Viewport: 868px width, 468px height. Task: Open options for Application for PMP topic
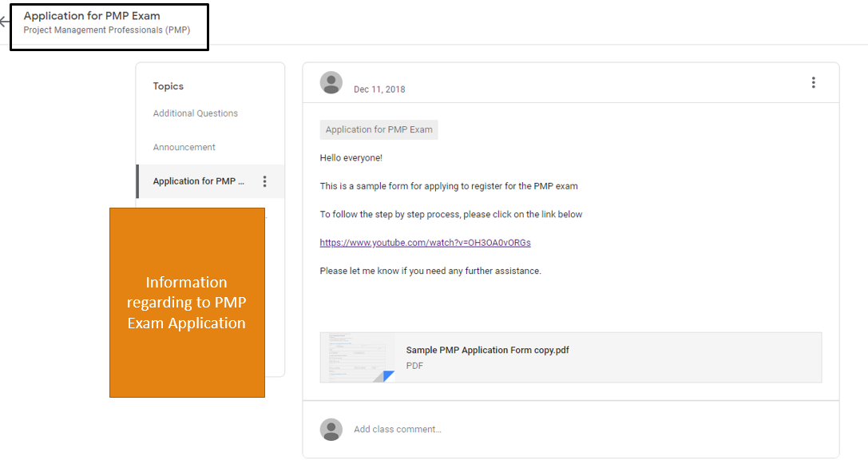click(x=265, y=181)
